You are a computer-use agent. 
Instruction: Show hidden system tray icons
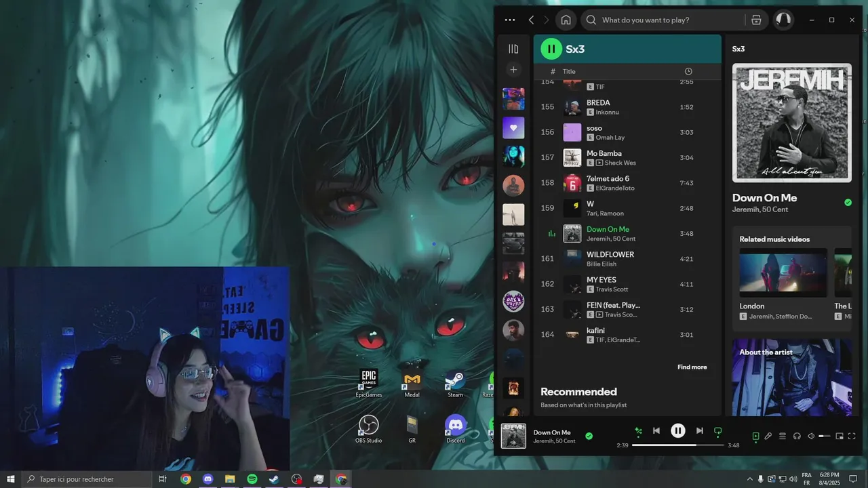749,479
